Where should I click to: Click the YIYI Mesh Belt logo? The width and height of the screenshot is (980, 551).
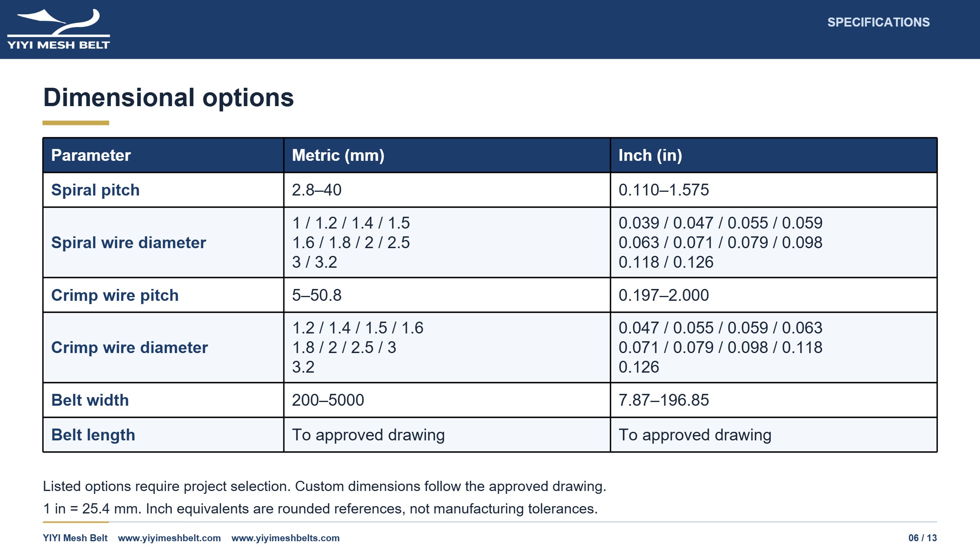pyautogui.click(x=58, y=29)
